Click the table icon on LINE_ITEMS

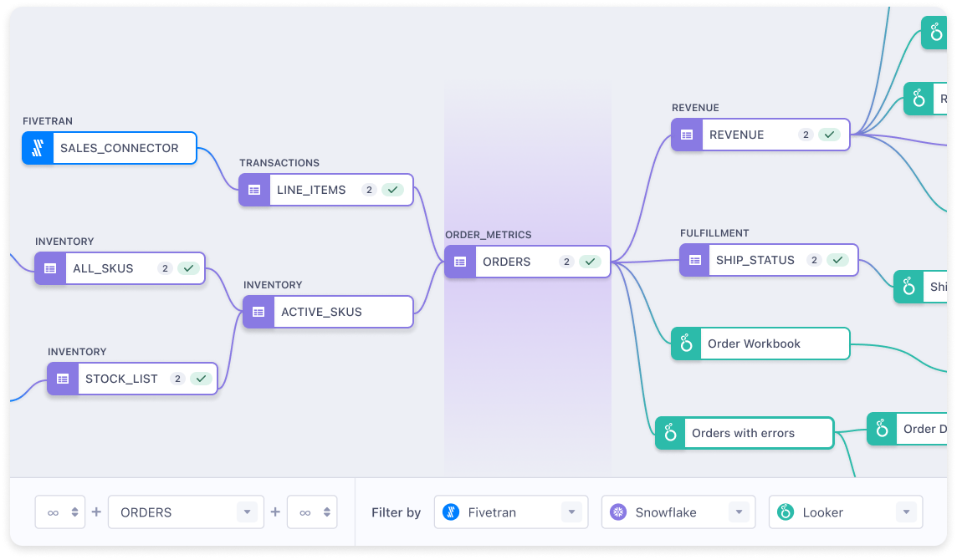click(253, 190)
